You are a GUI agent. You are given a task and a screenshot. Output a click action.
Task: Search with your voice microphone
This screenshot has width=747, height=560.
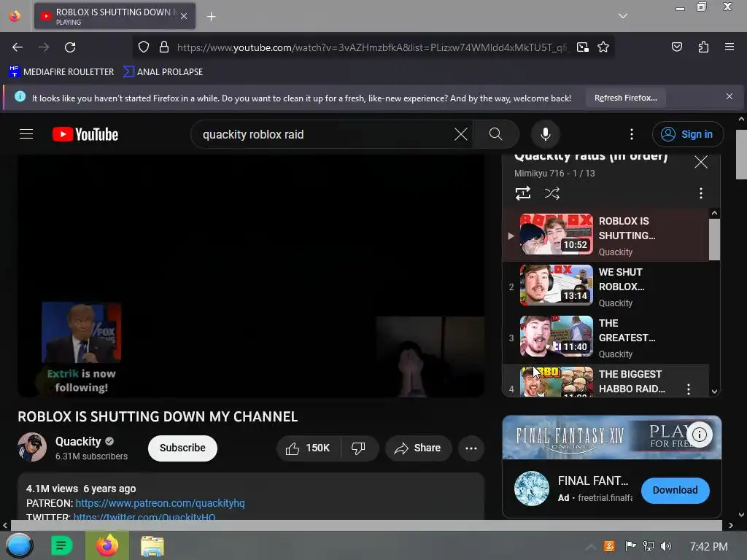click(546, 134)
